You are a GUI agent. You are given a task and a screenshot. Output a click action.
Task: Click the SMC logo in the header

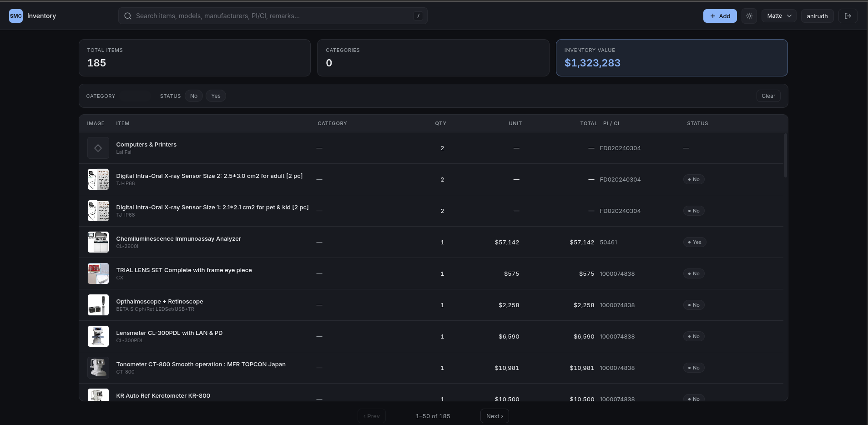[15, 16]
